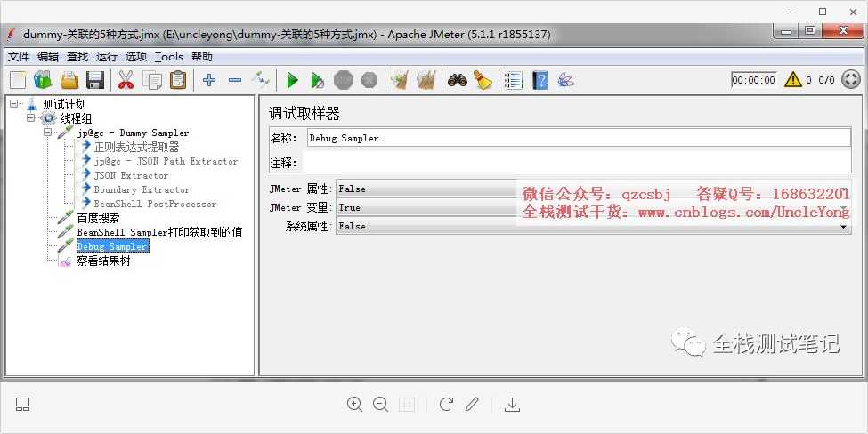This screenshot has height=434, width=868.
Task: Select Debug Sampler in the tree
Action: point(112,246)
